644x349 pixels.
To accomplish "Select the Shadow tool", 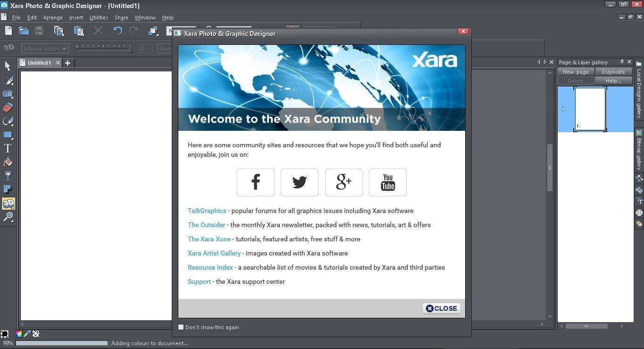I will click(8, 190).
